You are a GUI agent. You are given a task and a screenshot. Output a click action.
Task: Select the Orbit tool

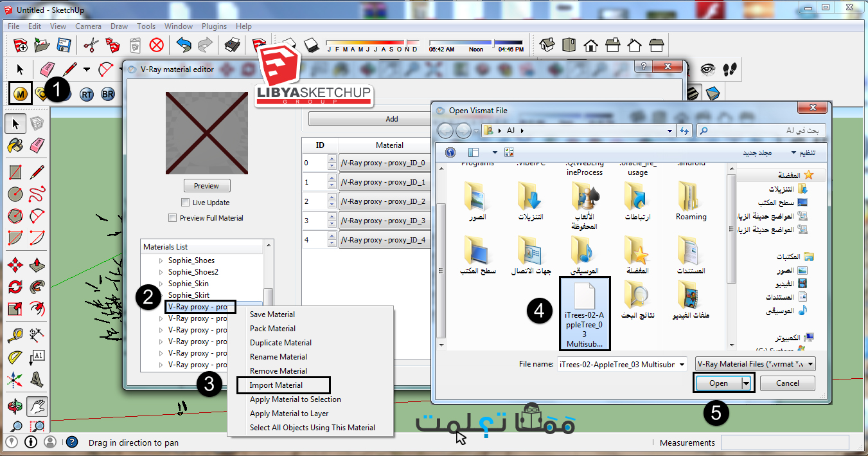(x=15, y=406)
